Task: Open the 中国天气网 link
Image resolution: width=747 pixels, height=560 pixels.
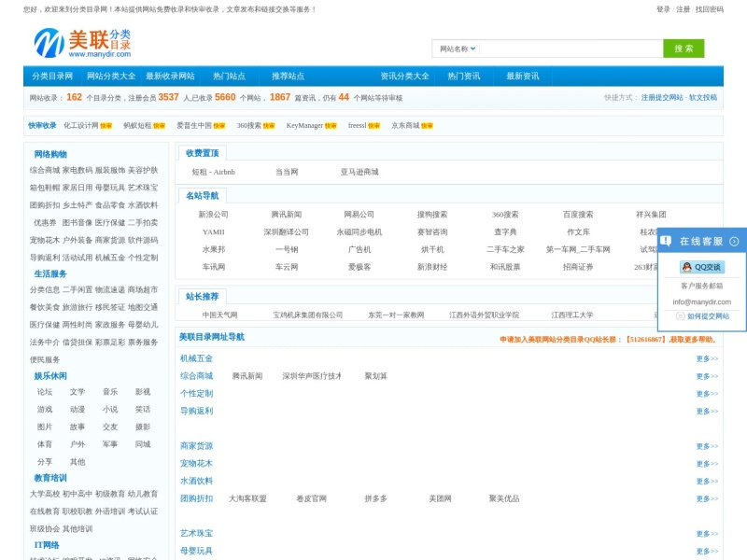Action: coord(219,315)
